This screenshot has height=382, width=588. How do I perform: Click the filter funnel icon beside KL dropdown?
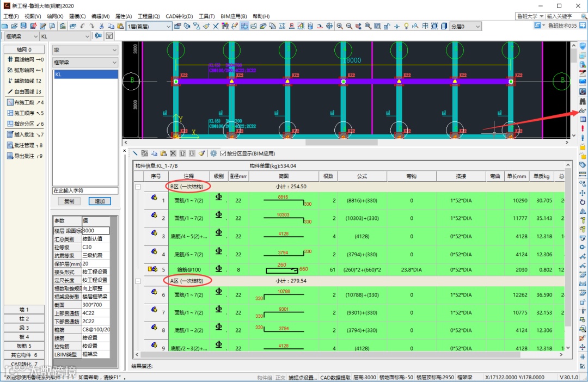click(109, 36)
